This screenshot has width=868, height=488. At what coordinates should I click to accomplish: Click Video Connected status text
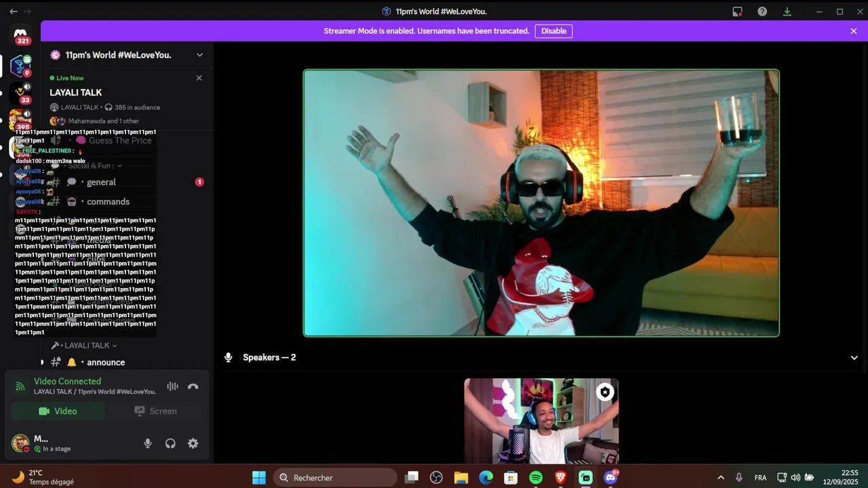67,382
